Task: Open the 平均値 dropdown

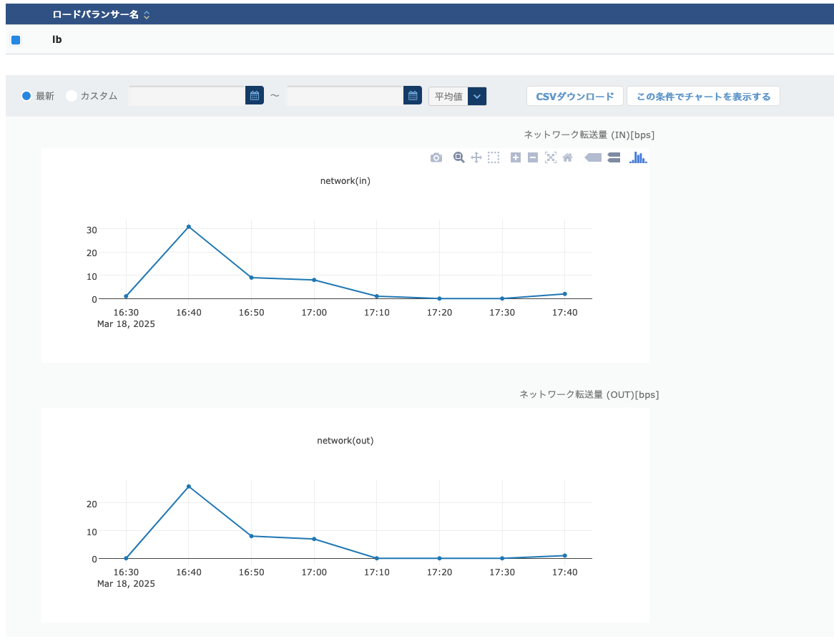Action: 477,96
